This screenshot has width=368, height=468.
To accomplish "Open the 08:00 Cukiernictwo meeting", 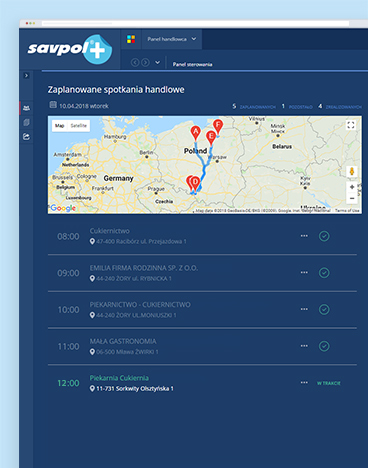I will [110, 231].
